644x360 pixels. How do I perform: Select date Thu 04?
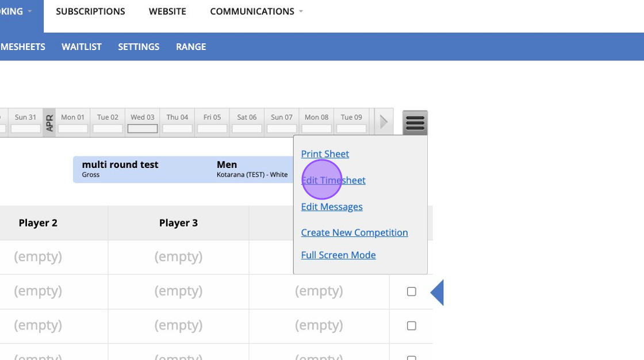click(x=178, y=122)
